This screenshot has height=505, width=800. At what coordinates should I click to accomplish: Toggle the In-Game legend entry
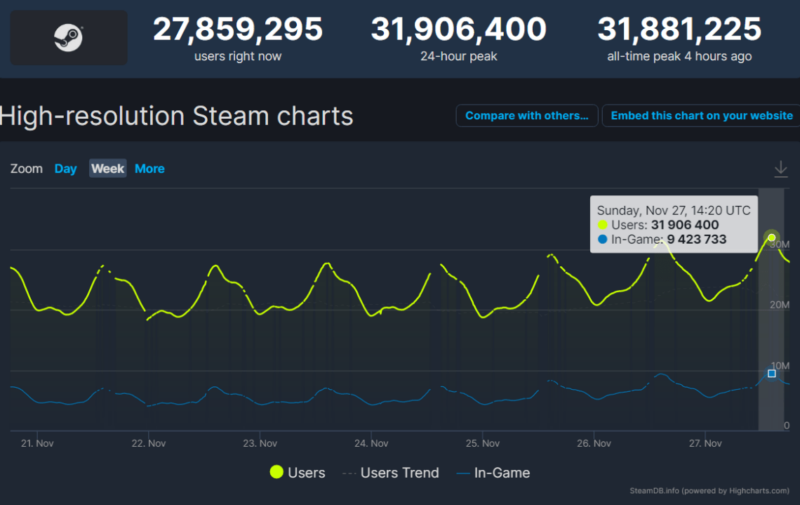493,473
